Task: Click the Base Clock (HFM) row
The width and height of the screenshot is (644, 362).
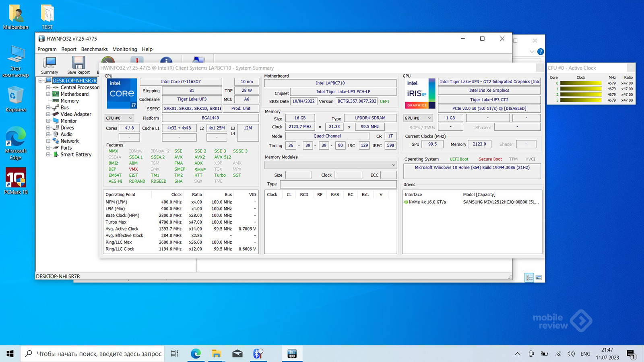Action: [x=181, y=215]
